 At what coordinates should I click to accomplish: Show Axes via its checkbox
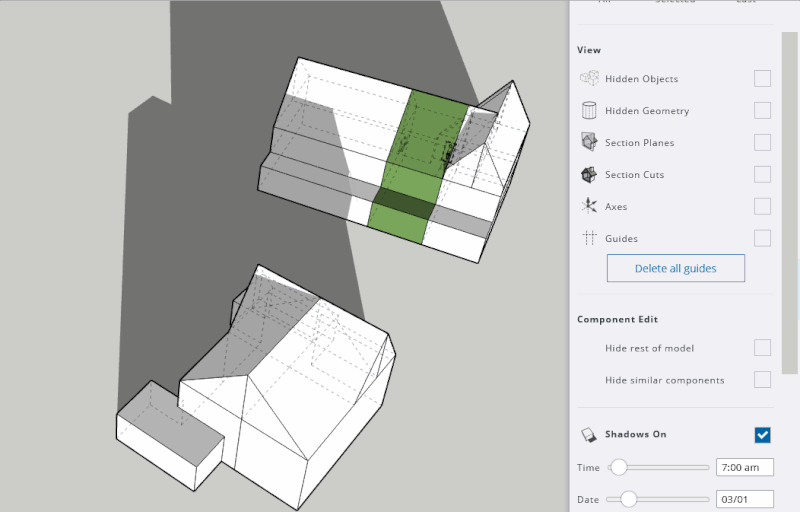coord(762,207)
